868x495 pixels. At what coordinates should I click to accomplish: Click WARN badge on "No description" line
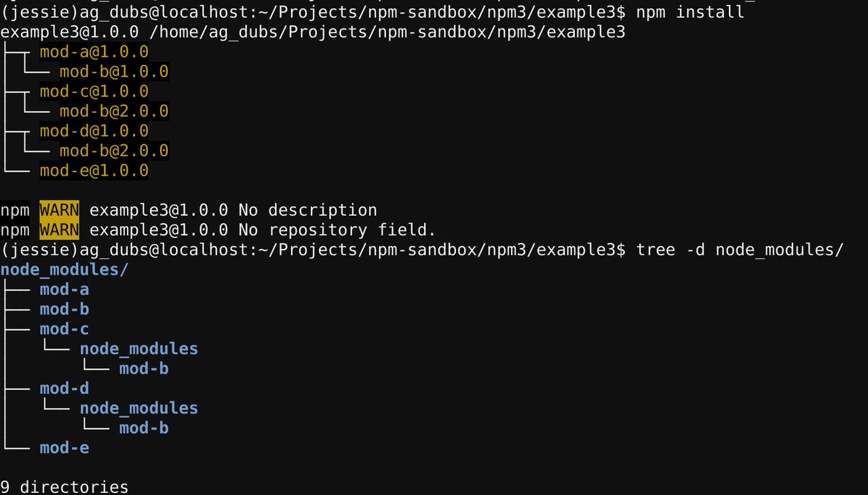pyautogui.click(x=59, y=210)
